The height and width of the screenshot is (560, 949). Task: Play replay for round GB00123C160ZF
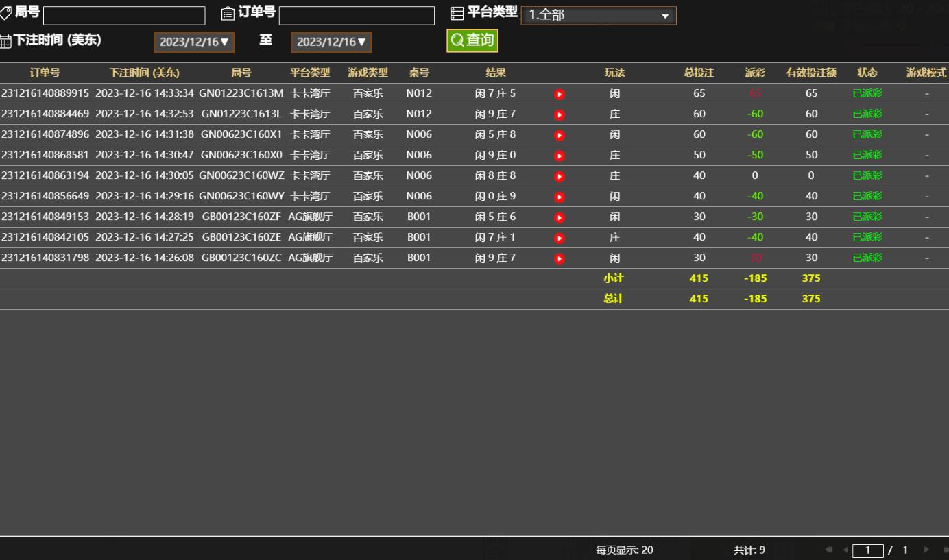pos(559,217)
